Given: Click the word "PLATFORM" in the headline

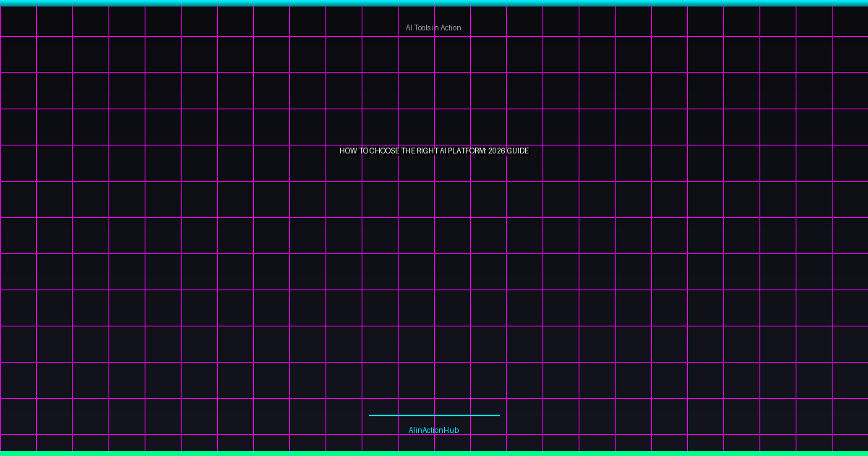Looking at the screenshot, I should coord(467,151).
